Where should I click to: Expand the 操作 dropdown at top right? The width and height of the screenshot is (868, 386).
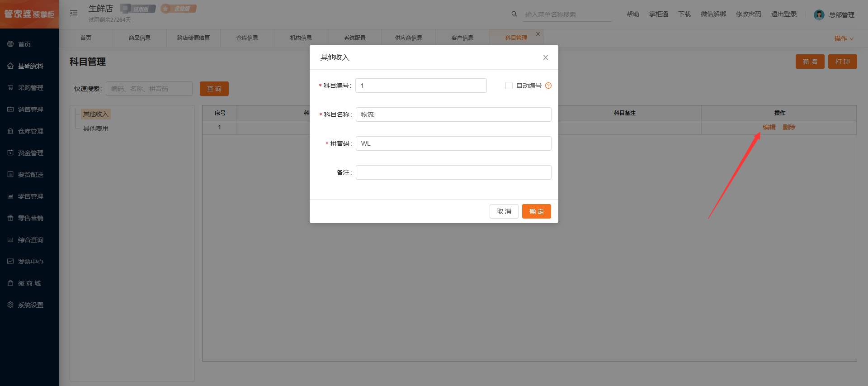click(844, 38)
